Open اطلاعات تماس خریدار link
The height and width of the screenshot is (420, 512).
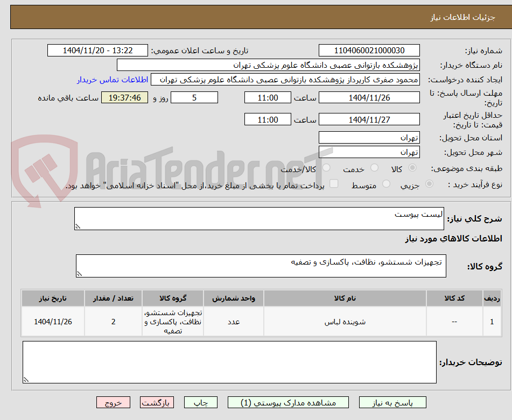pos(113,80)
